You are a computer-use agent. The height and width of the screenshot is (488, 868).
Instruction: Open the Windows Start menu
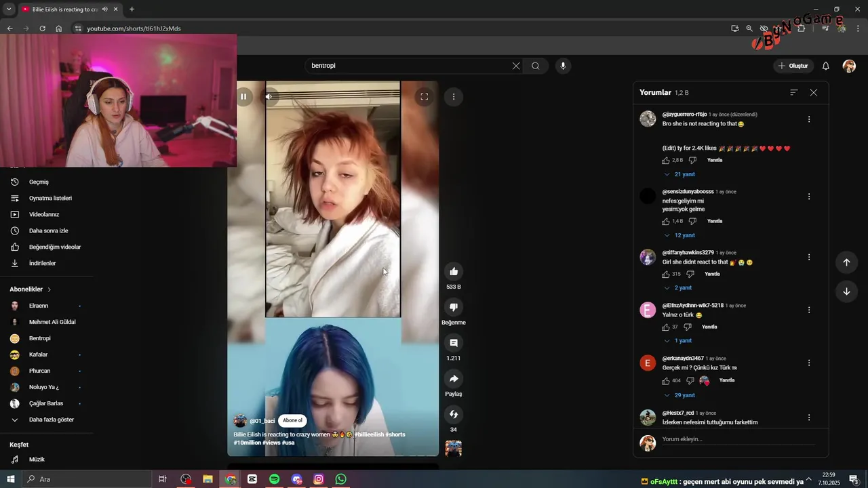11,479
